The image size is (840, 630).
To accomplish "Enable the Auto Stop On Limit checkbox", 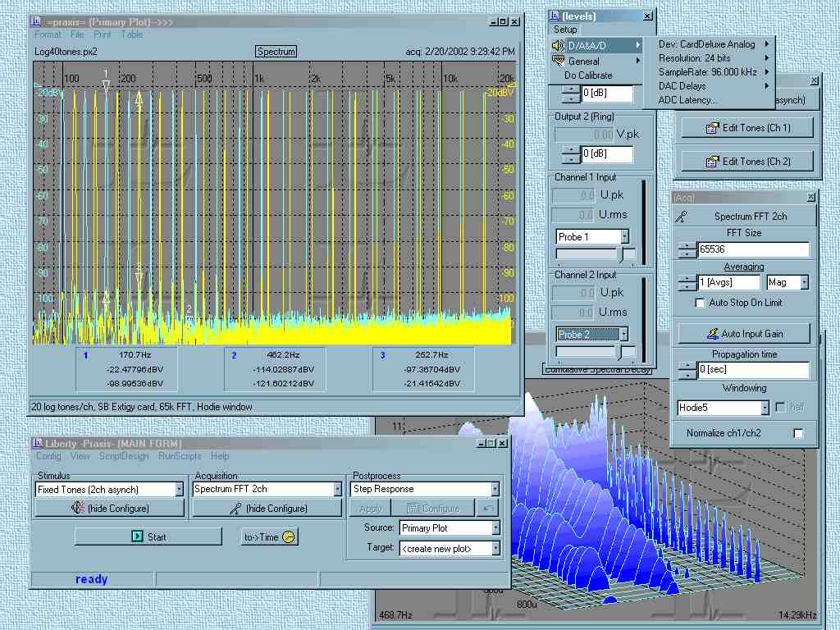I will coord(700,303).
